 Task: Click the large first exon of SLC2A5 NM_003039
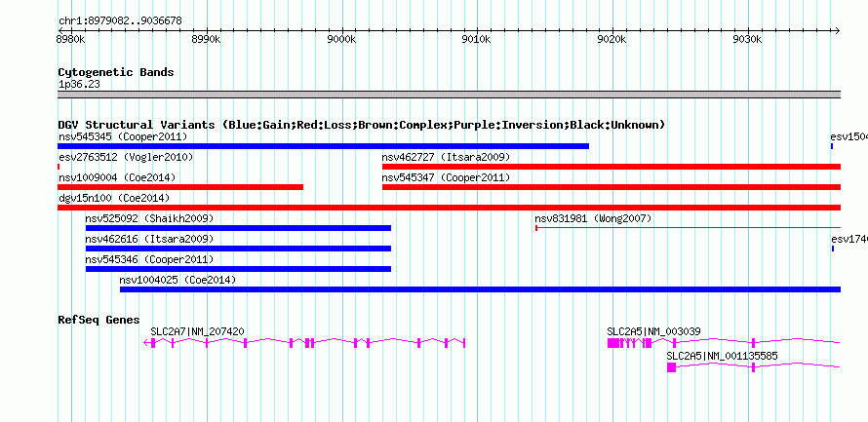(612, 343)
